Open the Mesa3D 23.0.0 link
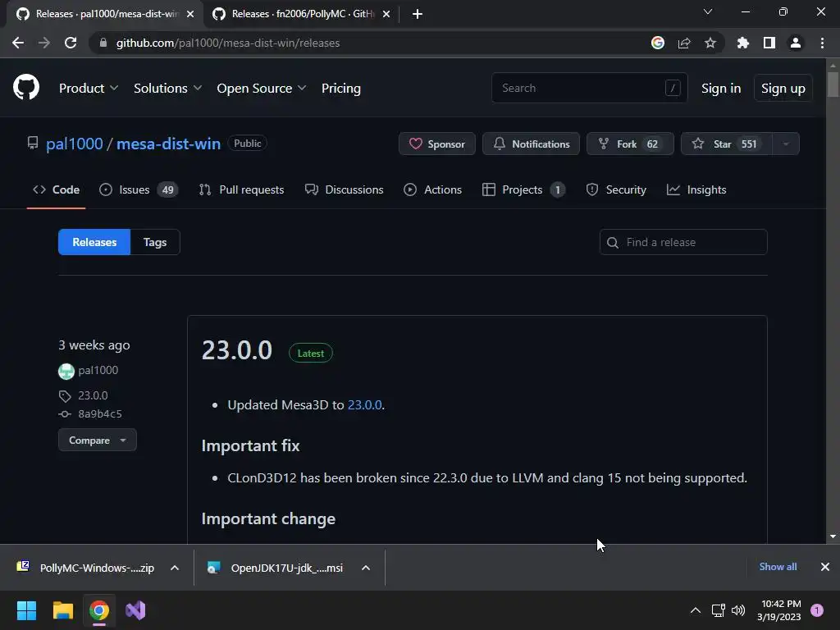This screenshot has width=840, height=630. [x=365, y=404]
